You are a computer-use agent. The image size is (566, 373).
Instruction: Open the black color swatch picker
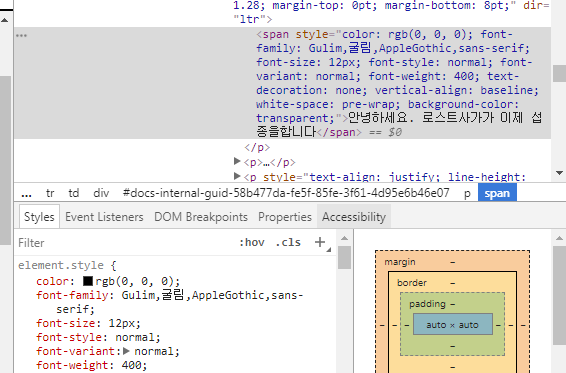tap(88, 281)
